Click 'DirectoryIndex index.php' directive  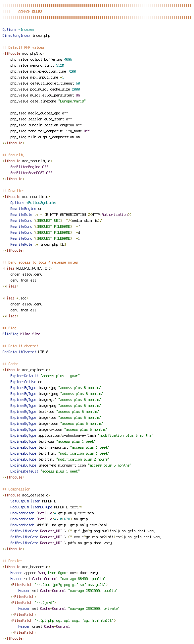click(26, 35)
